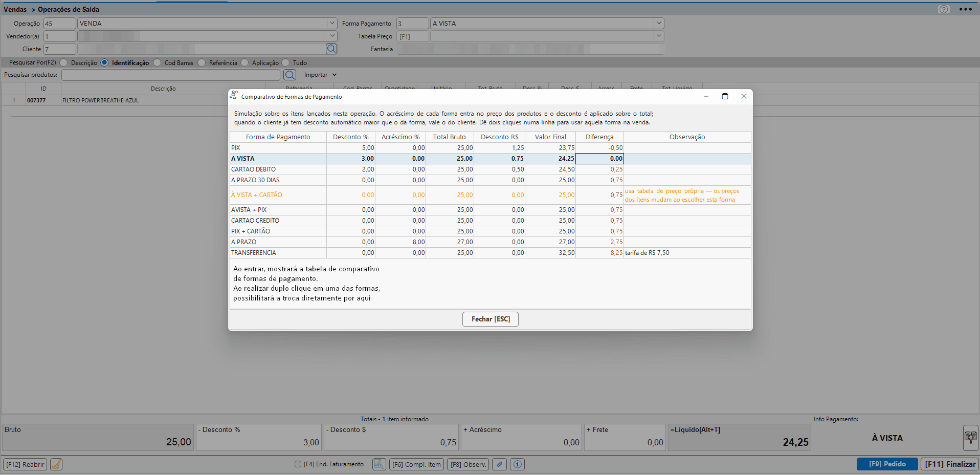Click the product search magnifier icon
The height and width of the screenshot is (475, 980).
coord(289,75)
